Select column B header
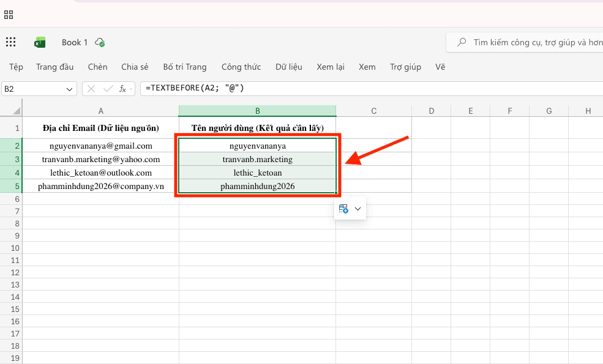Screen dimensions: 603x364 point(257,111)
